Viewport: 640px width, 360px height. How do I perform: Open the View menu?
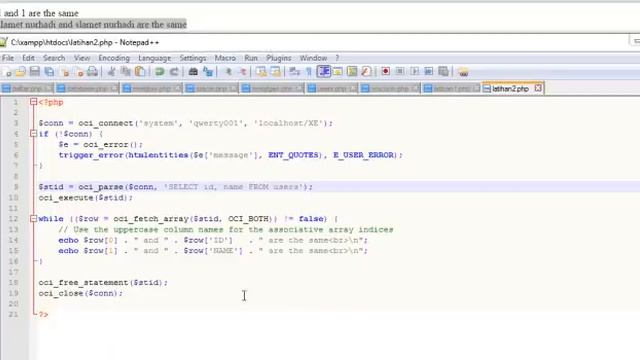pos(82,58)
